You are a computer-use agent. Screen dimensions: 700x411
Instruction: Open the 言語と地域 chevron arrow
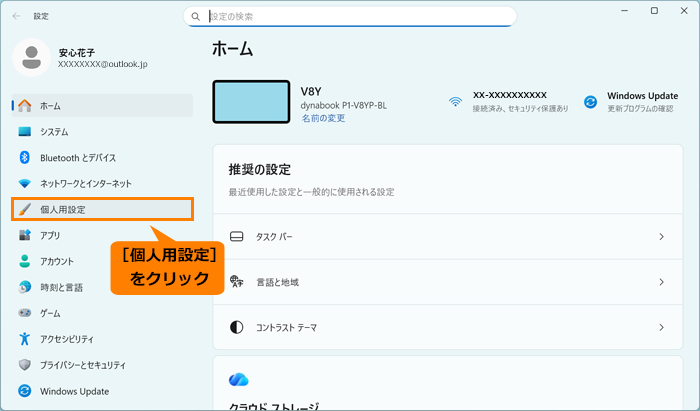(x=662, y=282)
